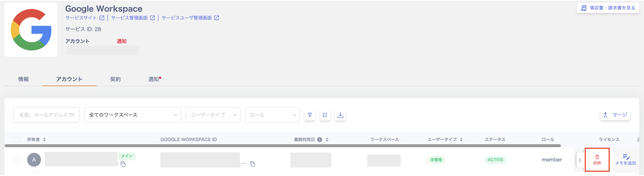Click the member role cell

coord(552,160)
